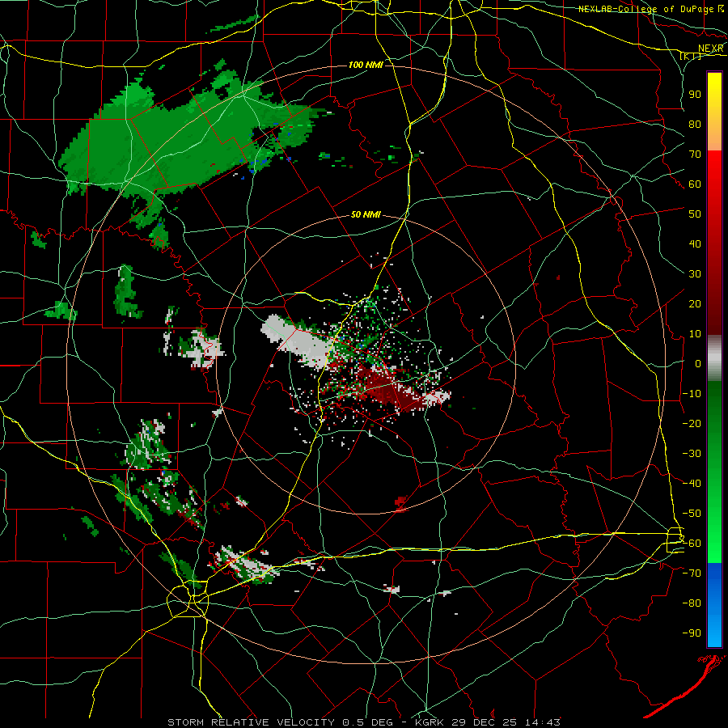Click "0.5 DEG" elevation in the bottom caption
The width and height of the screenshot is (728, 728).
tap(367, 722)
